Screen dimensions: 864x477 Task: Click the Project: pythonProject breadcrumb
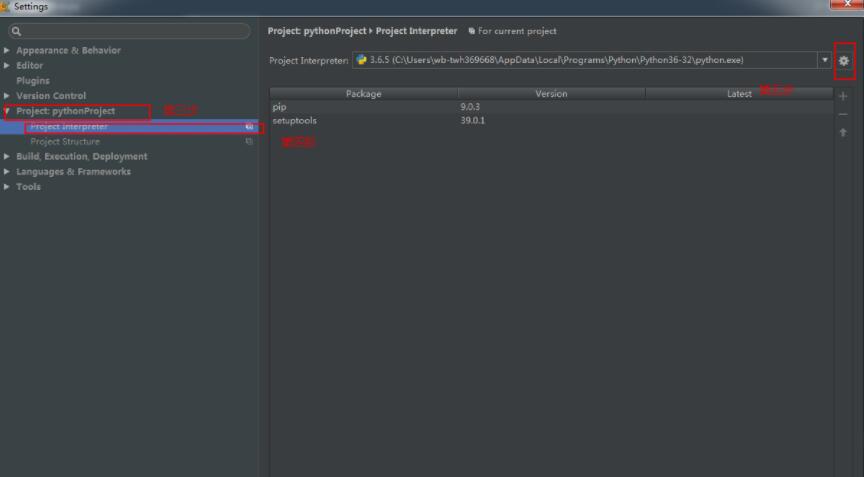[317, 31]
